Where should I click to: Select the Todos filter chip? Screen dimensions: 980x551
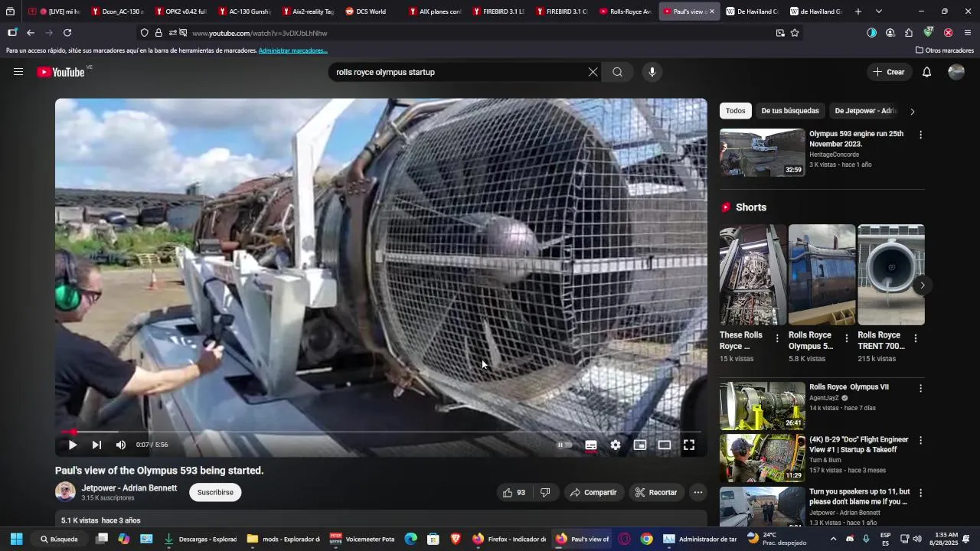tap(736, 111)
